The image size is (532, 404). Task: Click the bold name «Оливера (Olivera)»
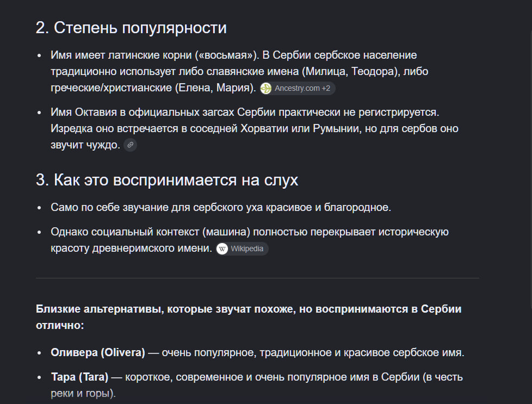point(98,352)
